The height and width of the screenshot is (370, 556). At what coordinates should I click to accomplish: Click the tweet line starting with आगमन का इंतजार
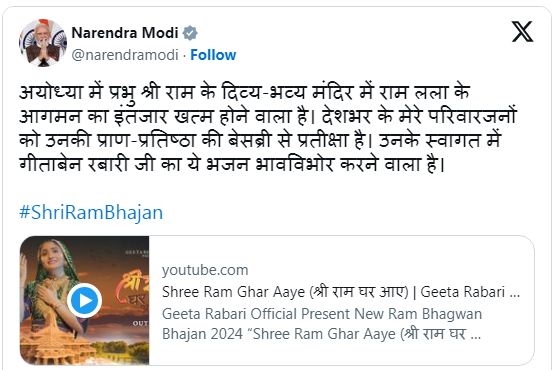[268, 116]
